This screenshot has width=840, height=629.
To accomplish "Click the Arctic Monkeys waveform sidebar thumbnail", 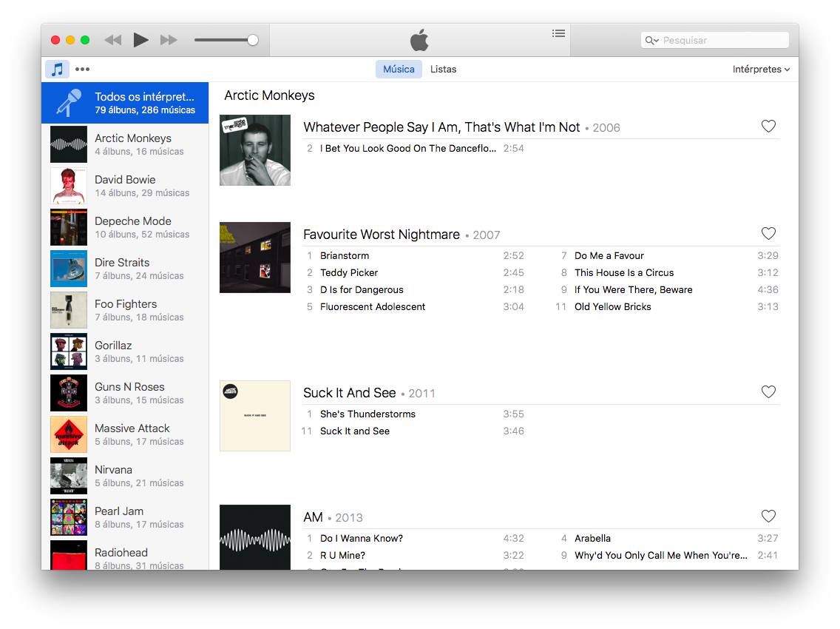I will click(69, 144).
